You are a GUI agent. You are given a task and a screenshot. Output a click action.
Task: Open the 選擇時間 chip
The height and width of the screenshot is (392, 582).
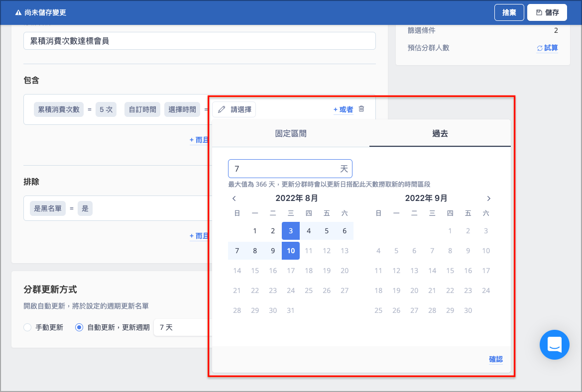click(x=182, y=109)
